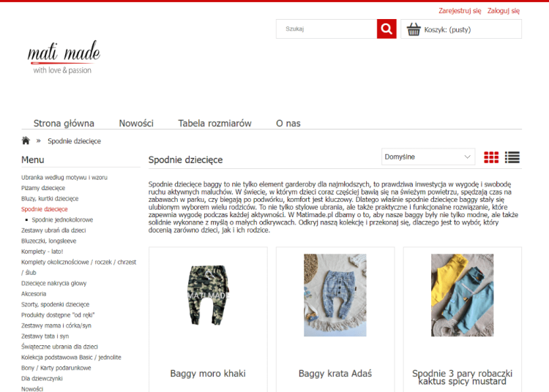Click the home breadcrumb icon
Image resolution: width=549 pixels, height=392 pixels.
26,140
